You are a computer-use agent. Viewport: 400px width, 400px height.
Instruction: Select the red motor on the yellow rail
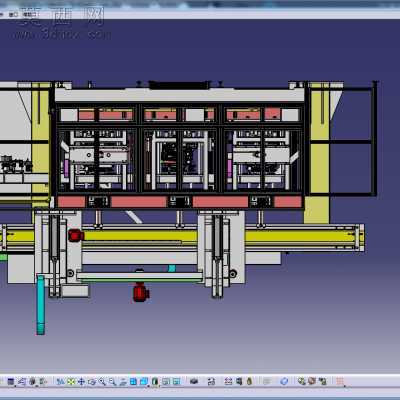pos(76,235)
